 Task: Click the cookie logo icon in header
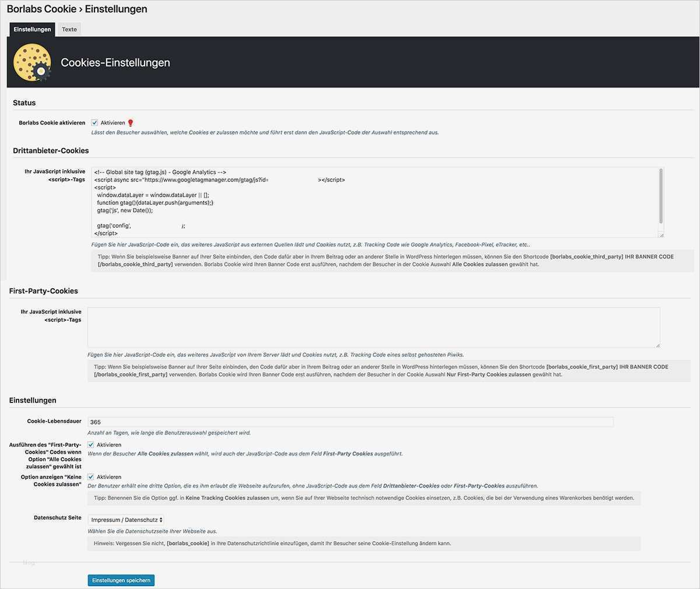click(x=33, y=63)
